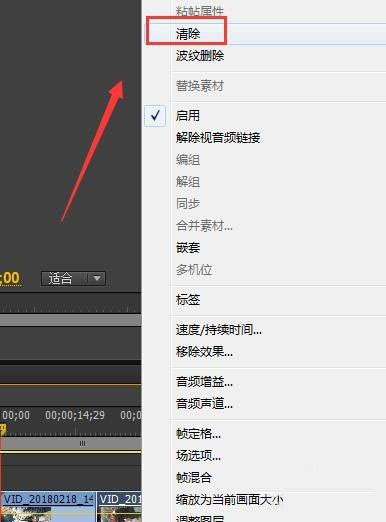Open the 适合 zoom level dropdown
386x522 pixels.
coord(73,278)
